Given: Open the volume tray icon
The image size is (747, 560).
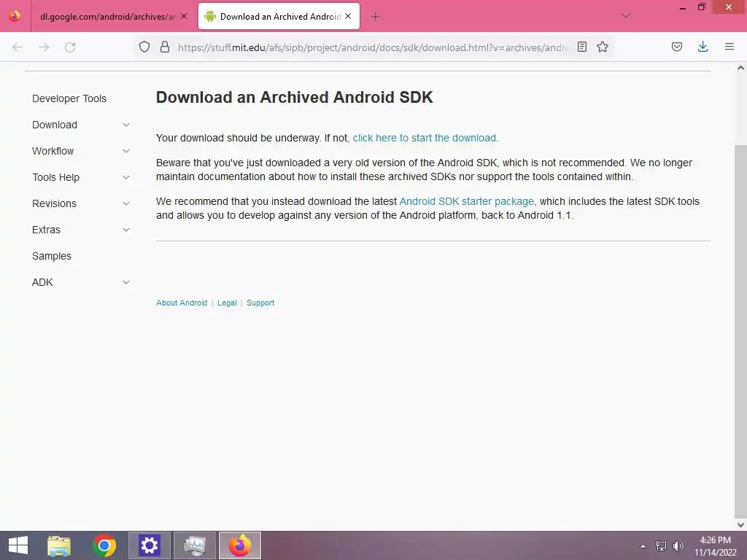Looking at the screenshot, I should coord(678,546).
